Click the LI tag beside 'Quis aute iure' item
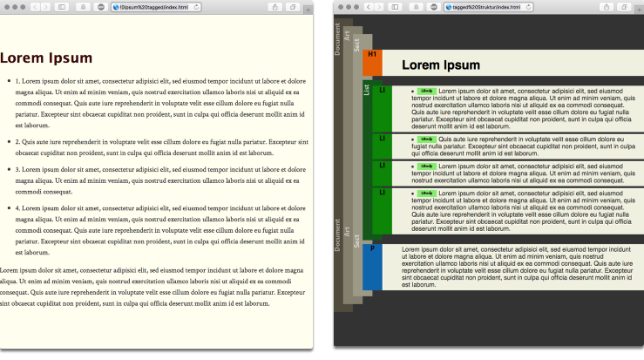This screenshot has height=360, width=644. click(x=382, y=146)
